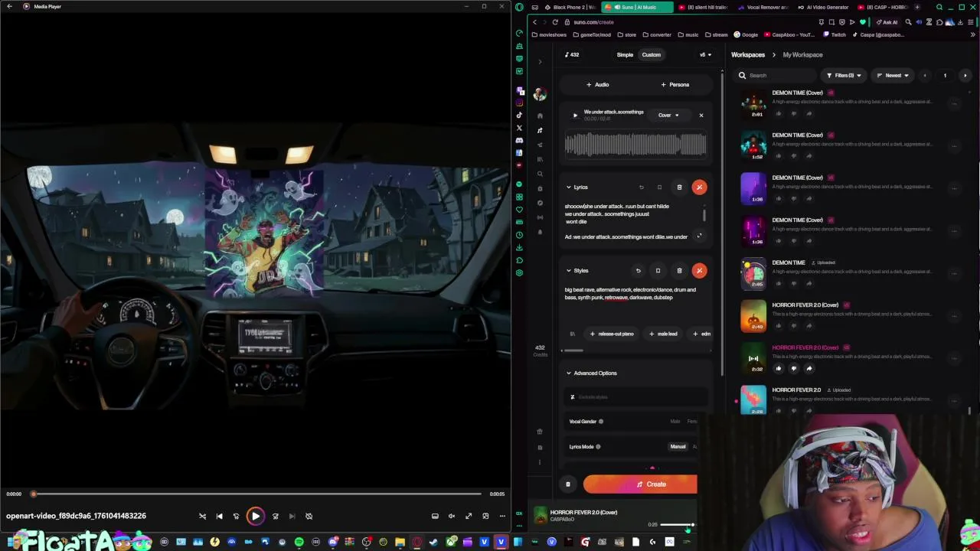Image resolution: width=980 pixels, height=551 pixels.
Task: Click the workspace Search field
Action: click(775, 76)
